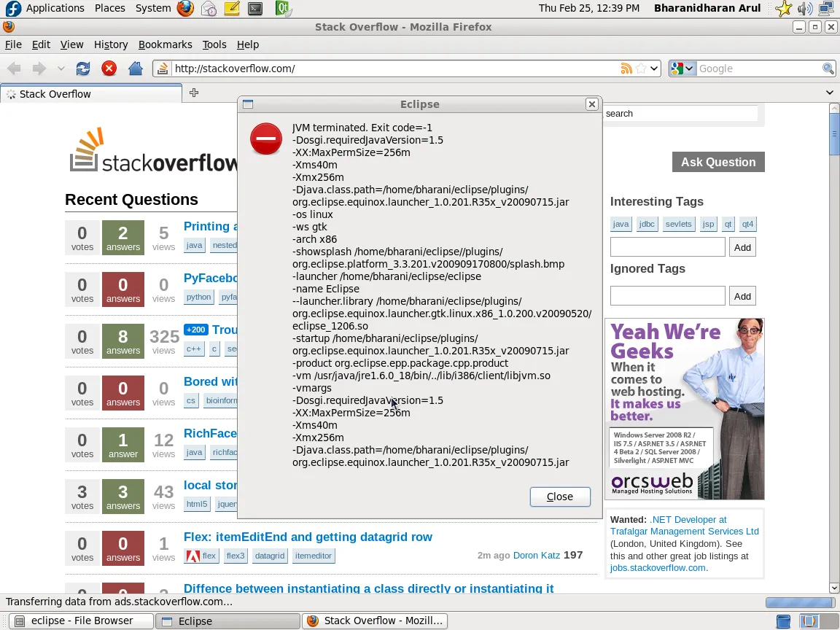Go forward with Firefox forward arrow
Image resolution: width=840 pixels, height=630 pixels.
[x=39, y=69]
